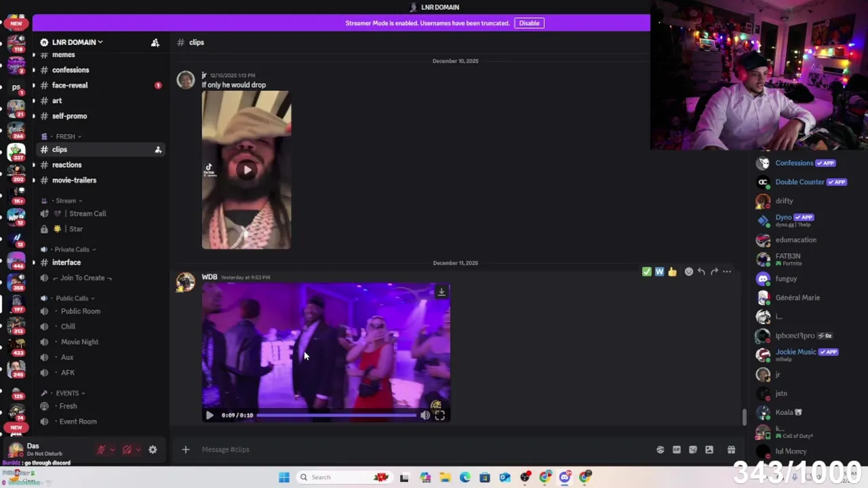Disable Streamer Mode from the banner
Viewport: 868px width, 488px height.
[x=529, y=23]
